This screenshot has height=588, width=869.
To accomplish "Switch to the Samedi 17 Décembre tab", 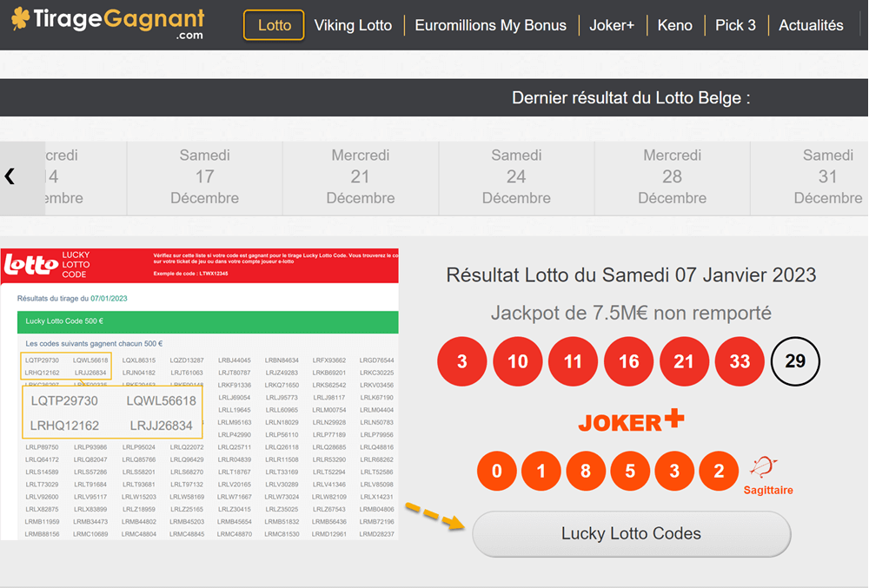I will pos(204,176).
